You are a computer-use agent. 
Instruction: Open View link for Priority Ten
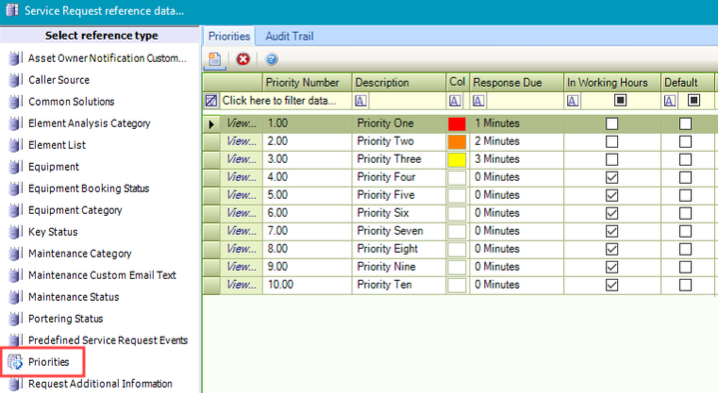[x=241, y=285]
